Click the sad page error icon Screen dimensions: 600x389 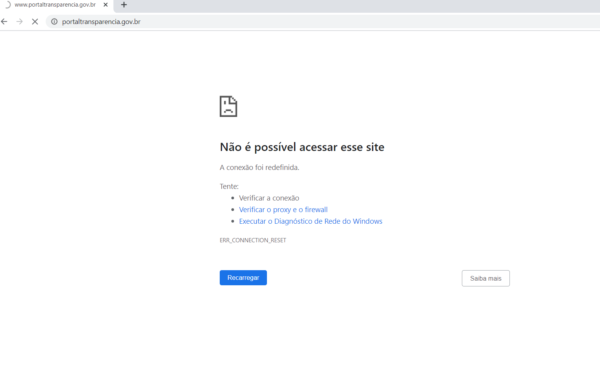[x=228, y=106]
